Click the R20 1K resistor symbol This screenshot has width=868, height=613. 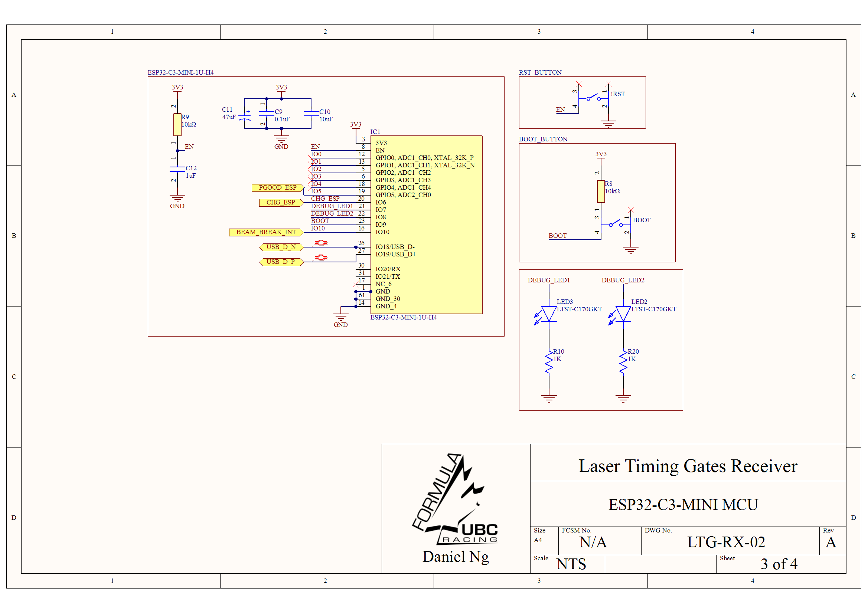coord(623,363)
